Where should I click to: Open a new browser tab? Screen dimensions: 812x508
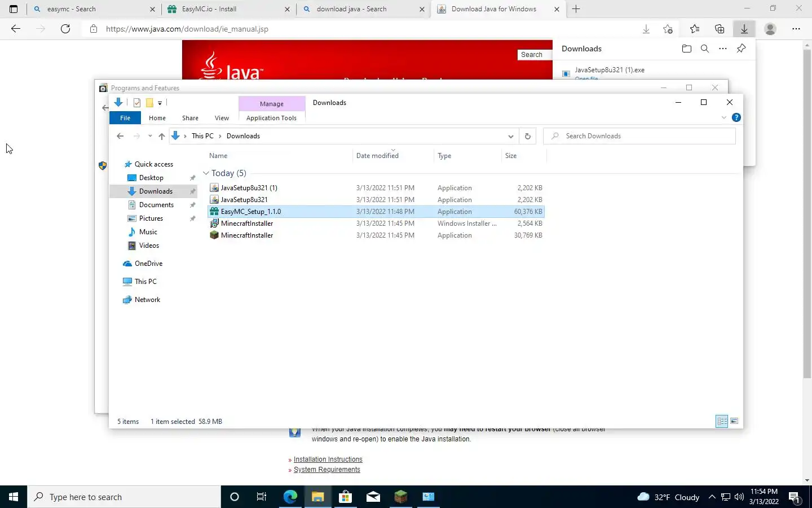(576, 9)
